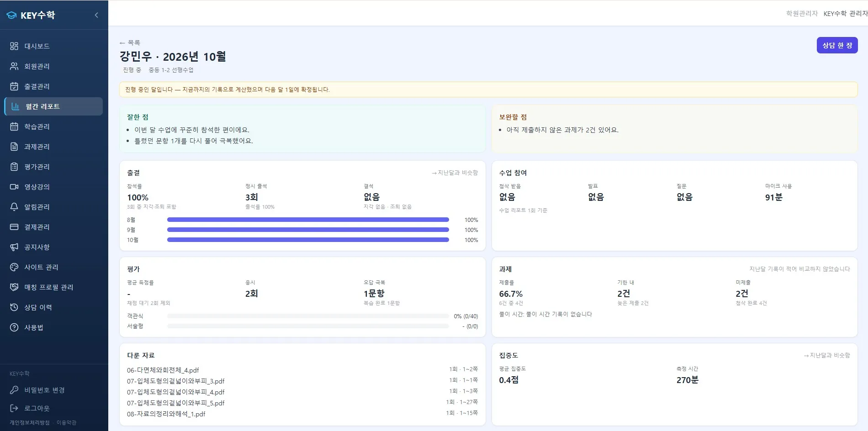The image size is (868, 431).
Task: Click the 비밀번호 변경 key icon
Action: [x=14, y=390]
